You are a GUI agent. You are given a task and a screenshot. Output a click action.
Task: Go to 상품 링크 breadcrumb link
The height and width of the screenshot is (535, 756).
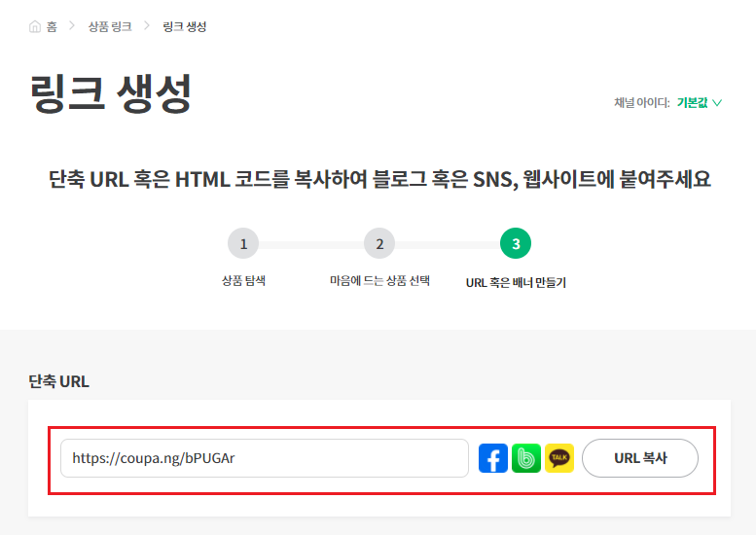tap(110, 26)
